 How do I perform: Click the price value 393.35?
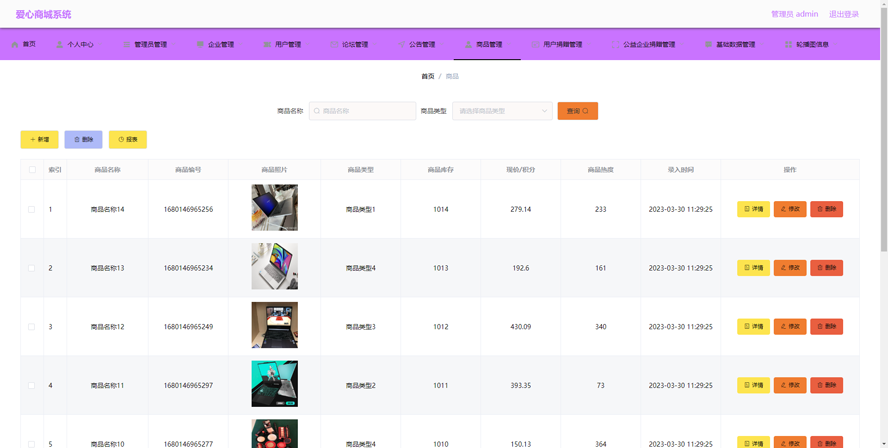[x=520, y=386]
